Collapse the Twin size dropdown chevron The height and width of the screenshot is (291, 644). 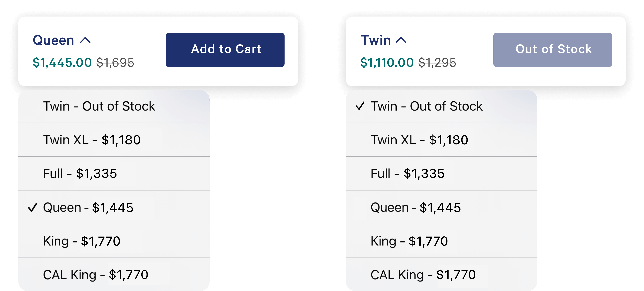pyautogui.click(x=401, y=40)
